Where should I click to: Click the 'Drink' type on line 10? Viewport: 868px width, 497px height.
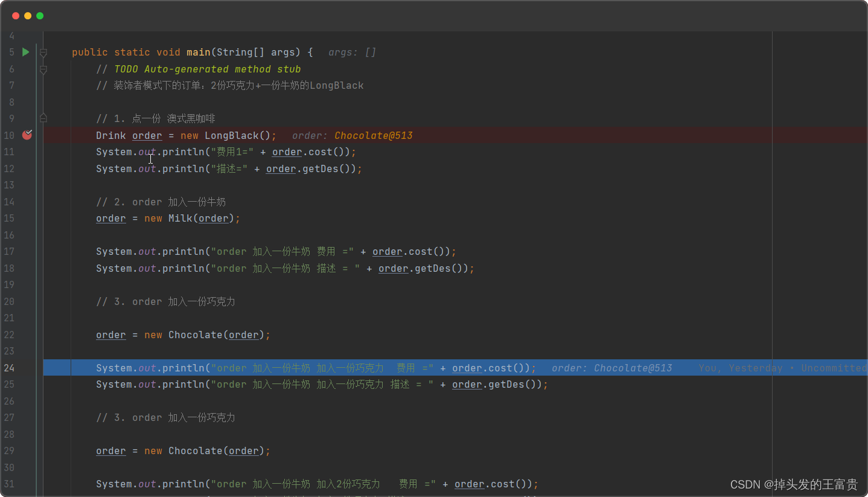111,135
